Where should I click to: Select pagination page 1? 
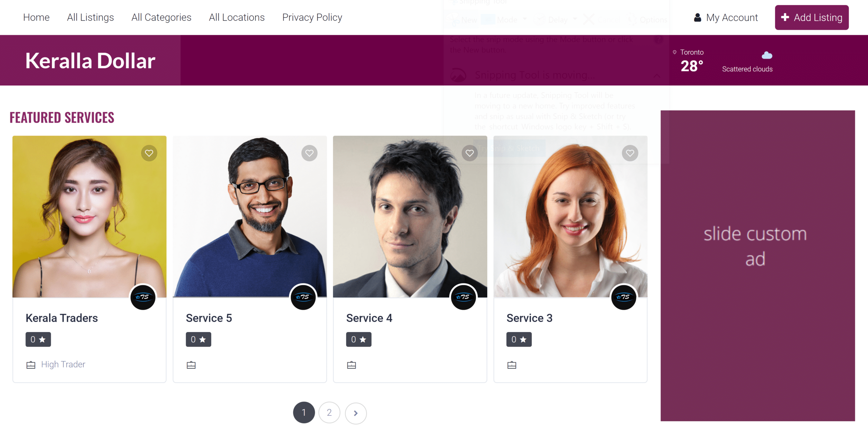[x=304, y=413]
